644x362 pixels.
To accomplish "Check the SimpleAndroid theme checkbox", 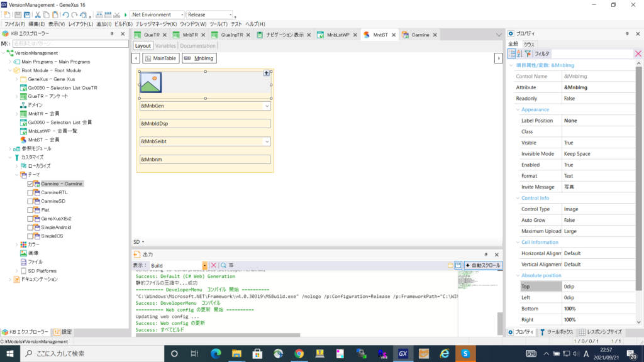I will [x=30, y=228].
